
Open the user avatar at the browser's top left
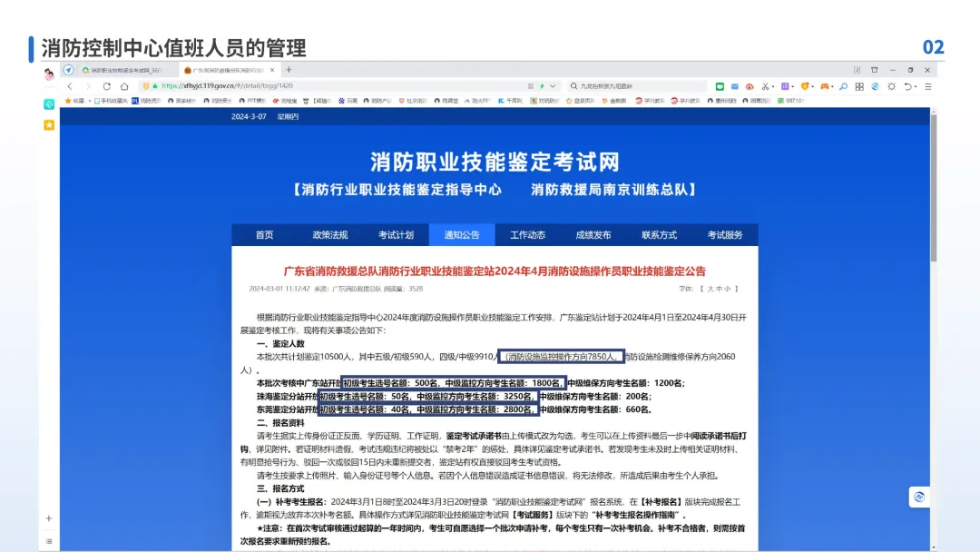coord(49,74)
